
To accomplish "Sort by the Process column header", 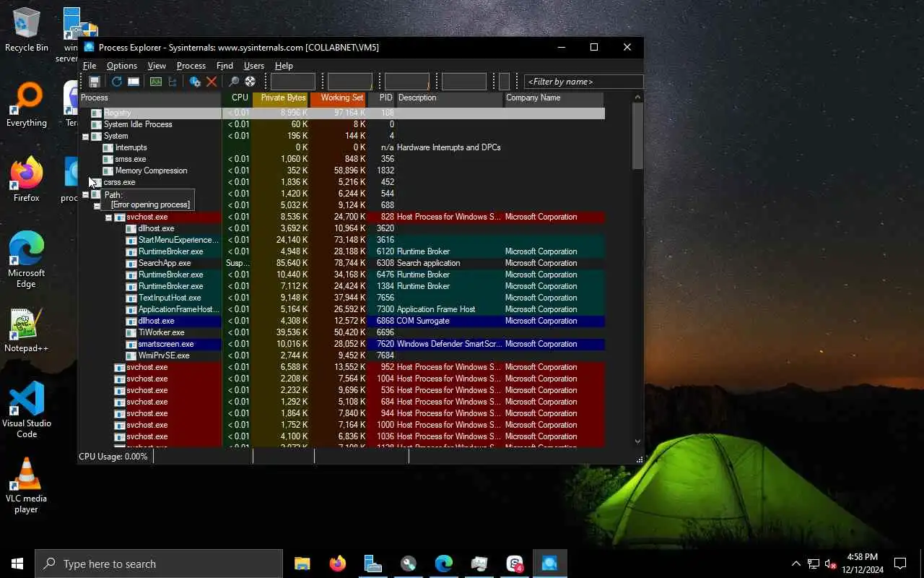I will click(x=150, y=98).
